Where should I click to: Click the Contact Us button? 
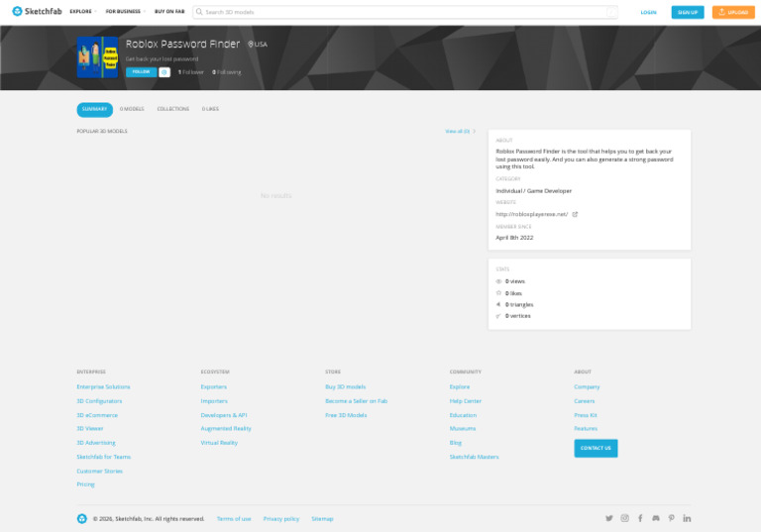coord(596,448)
